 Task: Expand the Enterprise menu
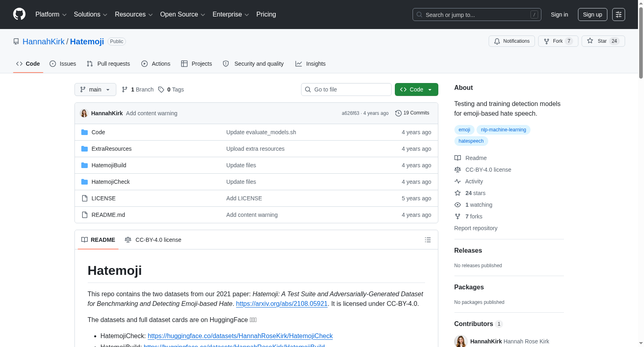[231, 15]
